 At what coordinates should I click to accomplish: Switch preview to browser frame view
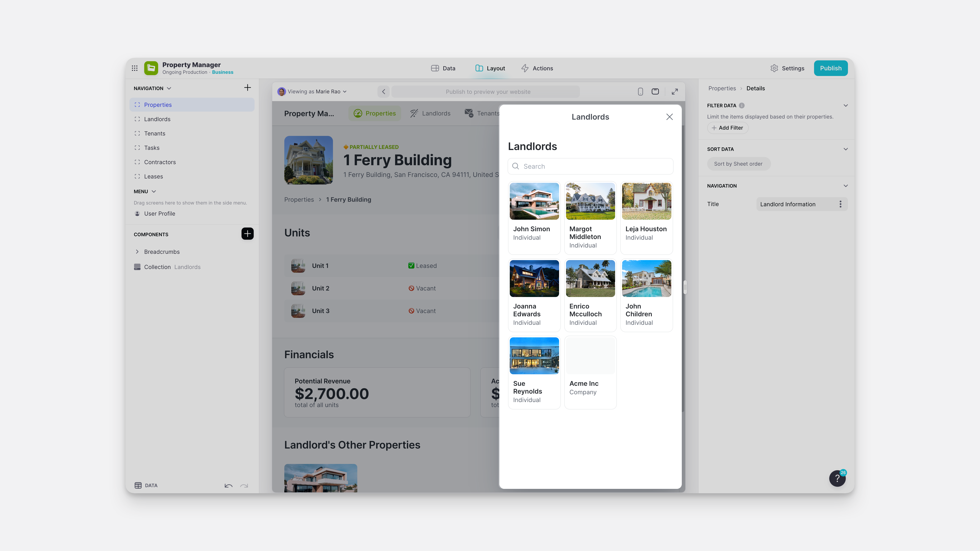[655, 92]
